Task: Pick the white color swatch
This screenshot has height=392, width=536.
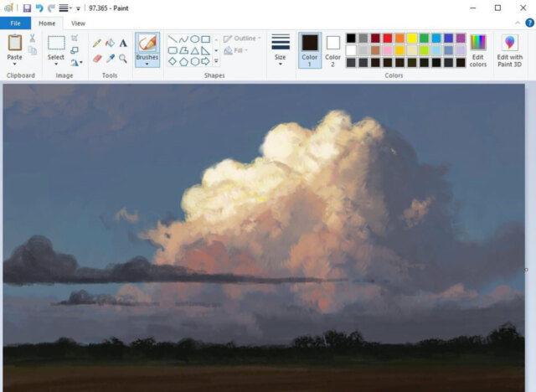Action: (x=351, y=50)
